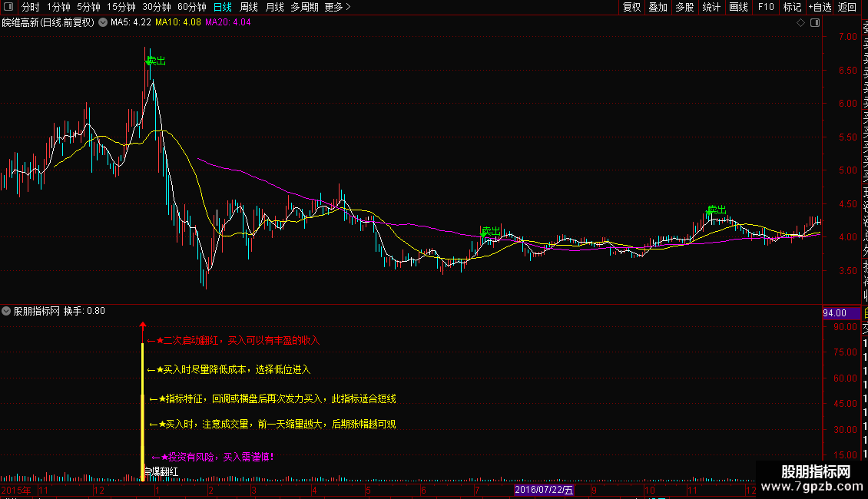
Task: Click the 卖出 marker near November 2016
Action: 716,210
